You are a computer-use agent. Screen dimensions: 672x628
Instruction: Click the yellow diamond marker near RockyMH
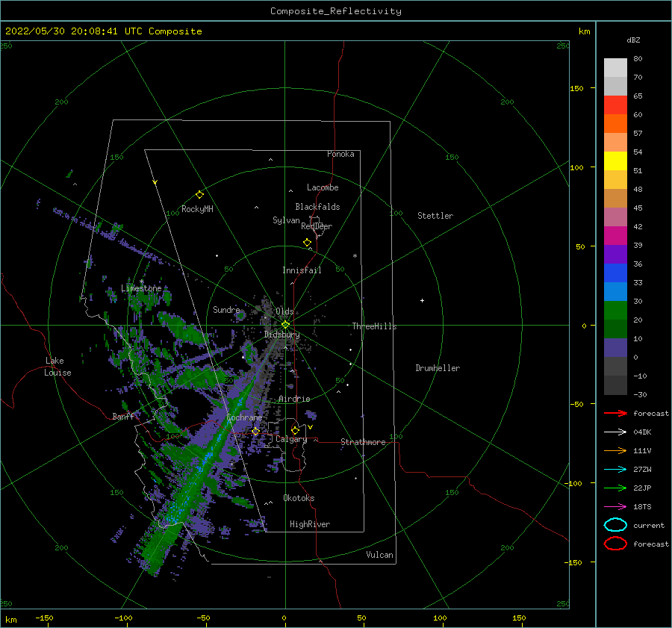199,195
